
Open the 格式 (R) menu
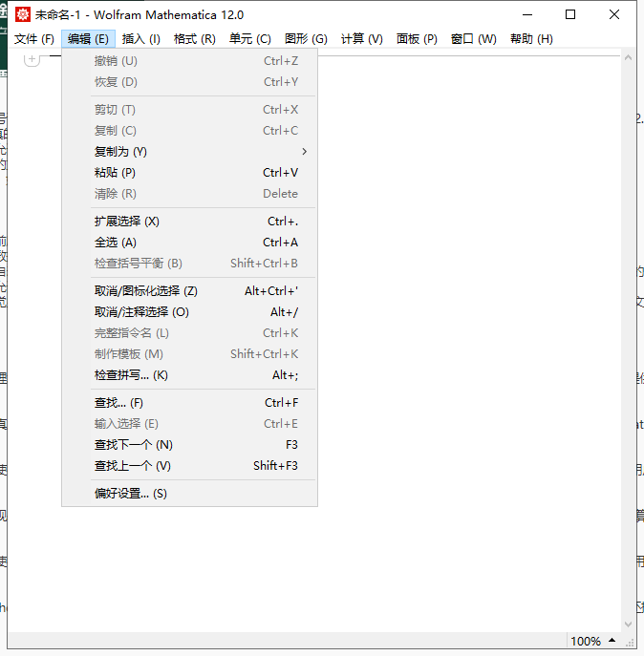click(195, 39)
